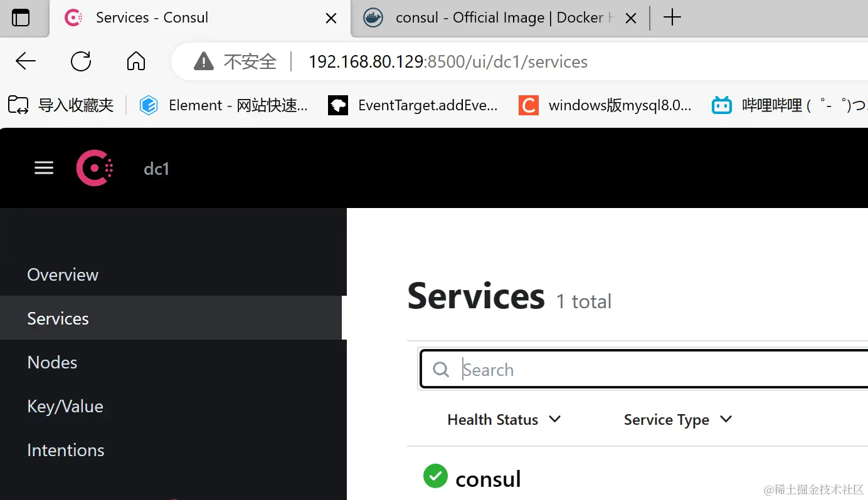Expand the Service Type filter dropdown
Image resolution: width=868 pixels, height=500 pixels.
[x=678, y=419]
